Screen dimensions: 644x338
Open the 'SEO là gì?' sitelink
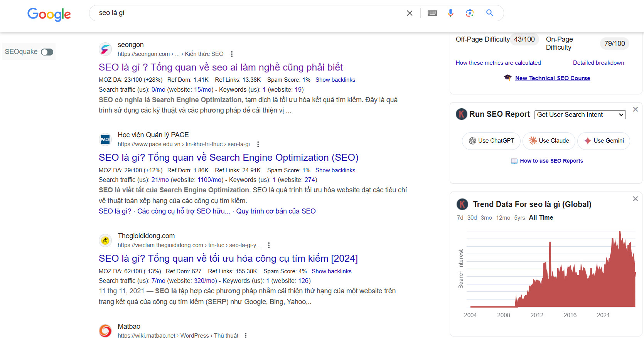115,211
